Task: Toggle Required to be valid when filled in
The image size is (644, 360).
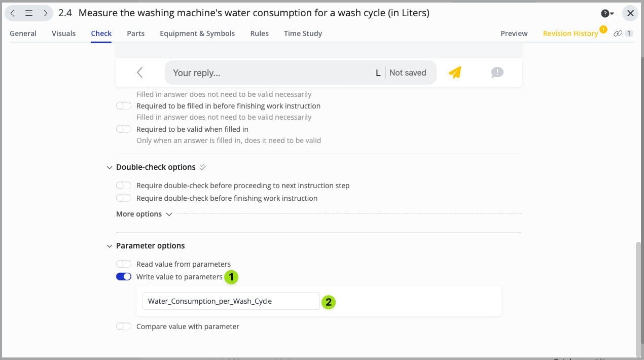Action: coord(124,129)
